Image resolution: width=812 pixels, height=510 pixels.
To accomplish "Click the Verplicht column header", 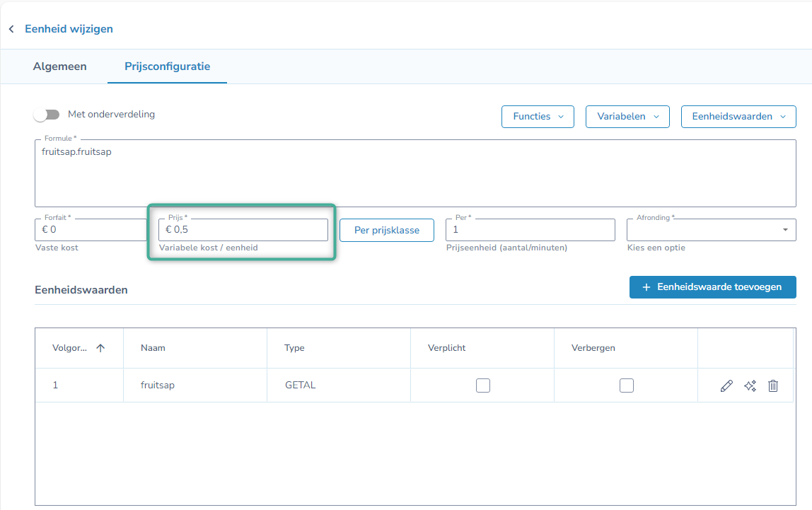I will click(x=482, y=348).
